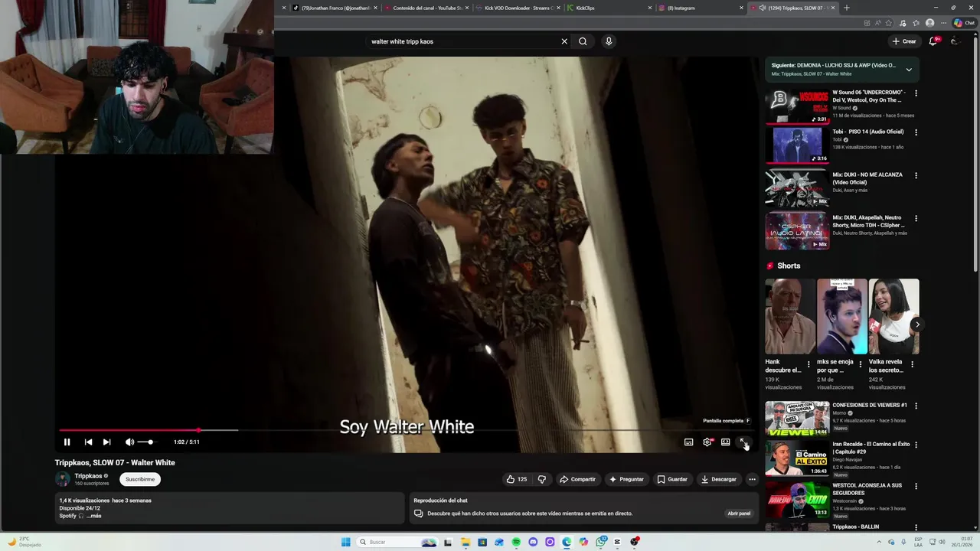Screen dimensions: 980x551
Task: Click the Descargar download button
Action: 719,479
